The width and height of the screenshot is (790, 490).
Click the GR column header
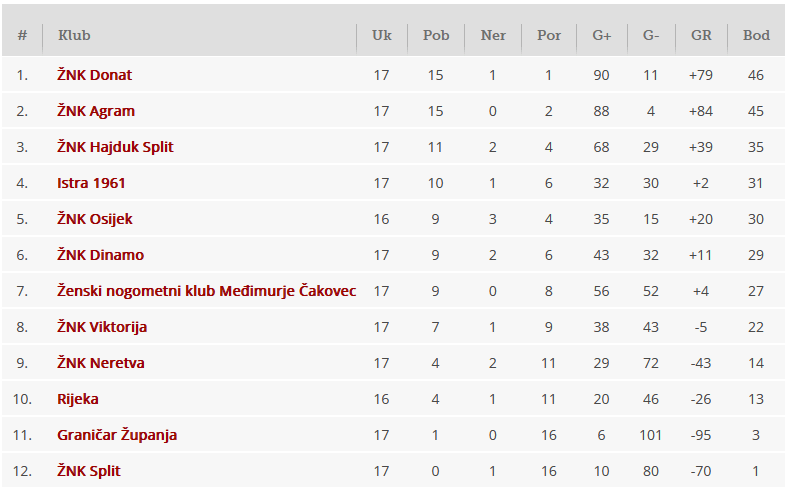point(701,35)
